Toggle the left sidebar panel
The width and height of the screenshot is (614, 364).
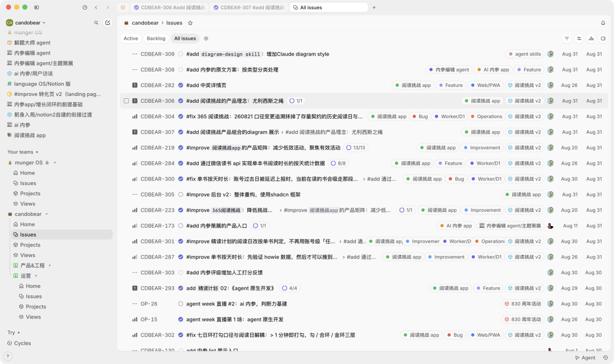(36, 7)
